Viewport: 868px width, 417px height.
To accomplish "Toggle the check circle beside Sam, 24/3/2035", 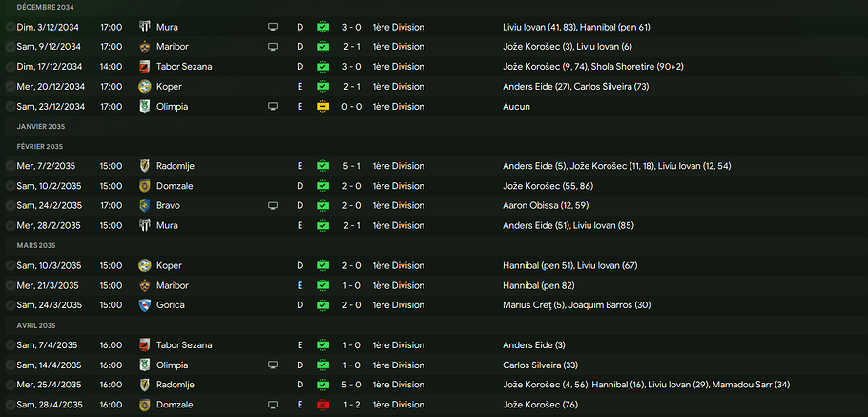I will click(x=10, y=305).
